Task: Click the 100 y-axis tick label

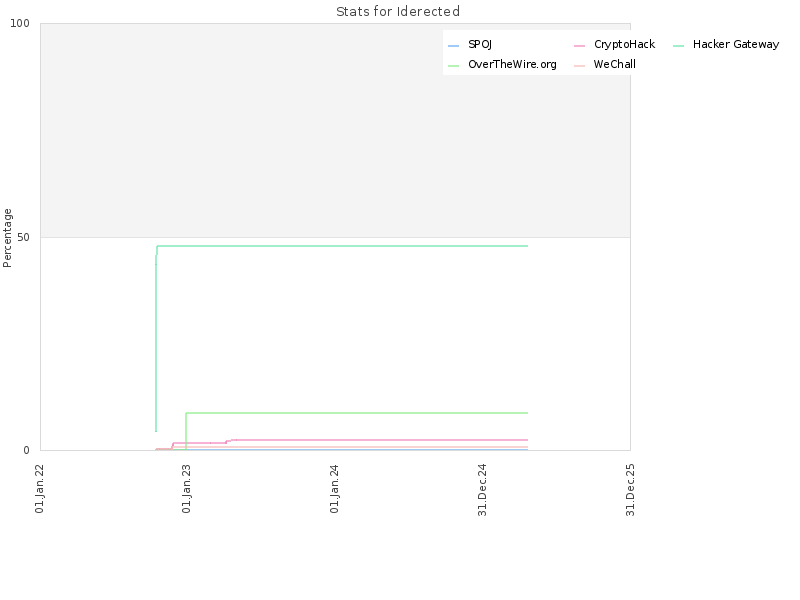Action: [20, 23]
